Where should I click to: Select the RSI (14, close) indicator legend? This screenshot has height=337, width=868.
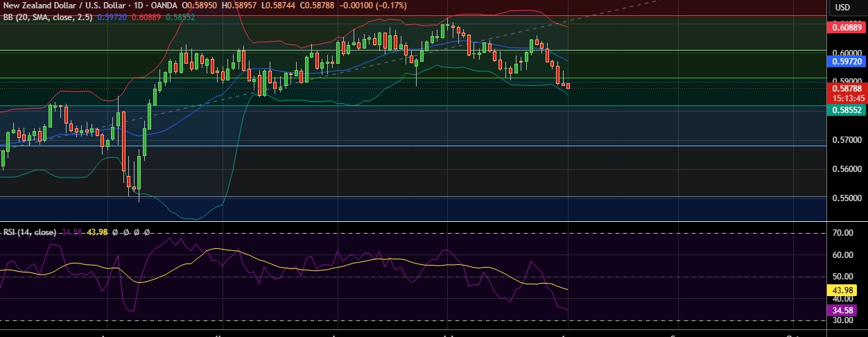[x=29, y=232]
